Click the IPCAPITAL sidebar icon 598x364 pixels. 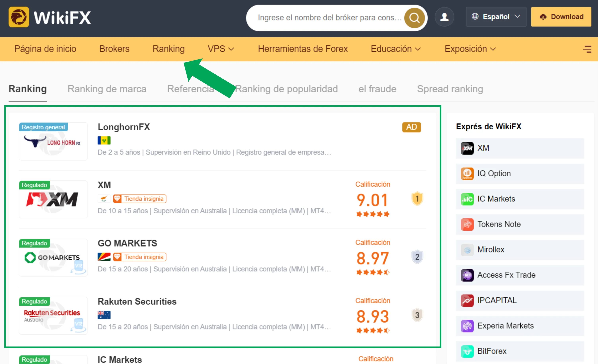(x=467, y=301)
